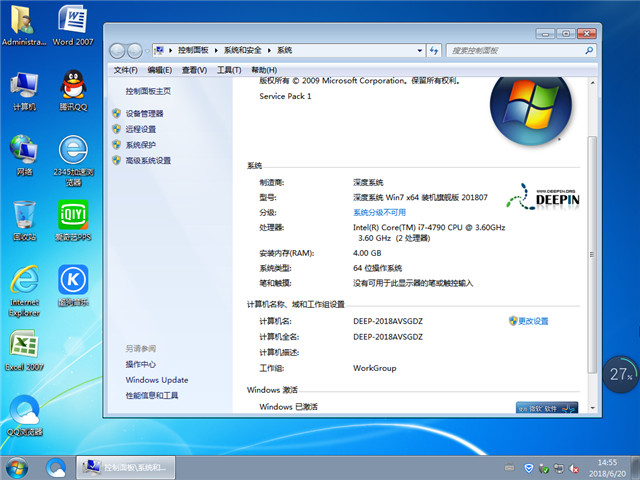Open 腾讯QQ desktop shortcut

point(73,91)
